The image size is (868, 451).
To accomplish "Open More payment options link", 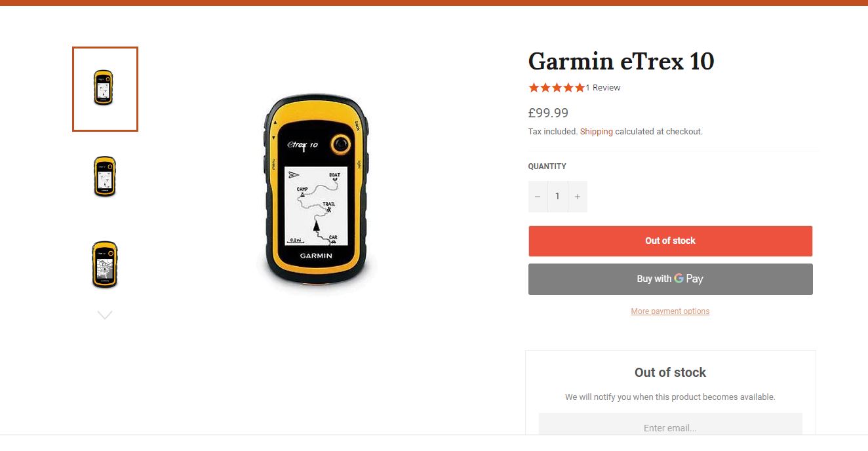I will coord(670,311).
